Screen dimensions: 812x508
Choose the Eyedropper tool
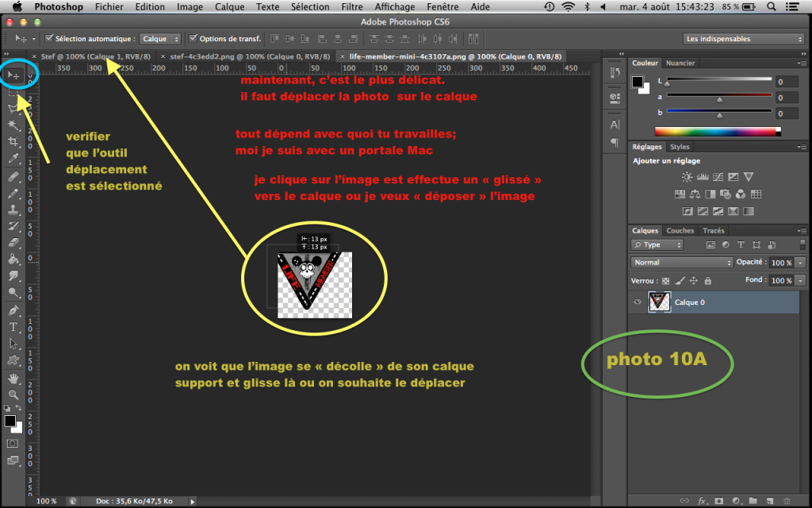[13, 159]
